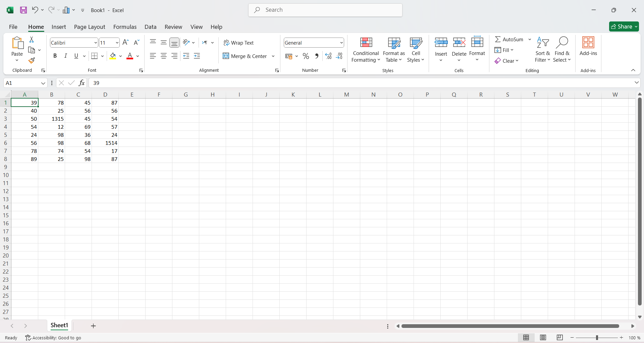Image resolution: width=644 pixels, height=343 pixels.
Task: Click the AutoSum button
Action: pos(509,39)
